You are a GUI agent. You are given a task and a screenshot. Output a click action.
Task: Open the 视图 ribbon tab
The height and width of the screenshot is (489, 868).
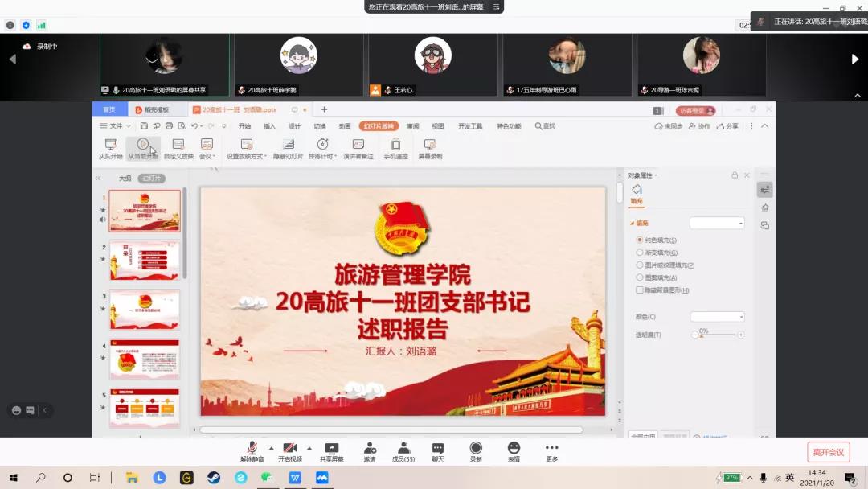click(437, 126)
